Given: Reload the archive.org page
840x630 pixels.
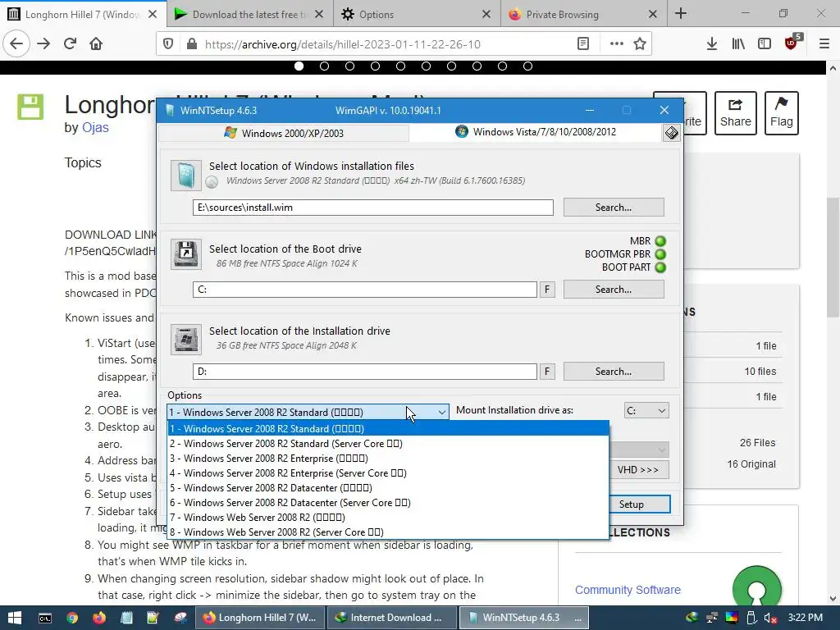Looking at the screenshot, I should (x=70, y=43).
